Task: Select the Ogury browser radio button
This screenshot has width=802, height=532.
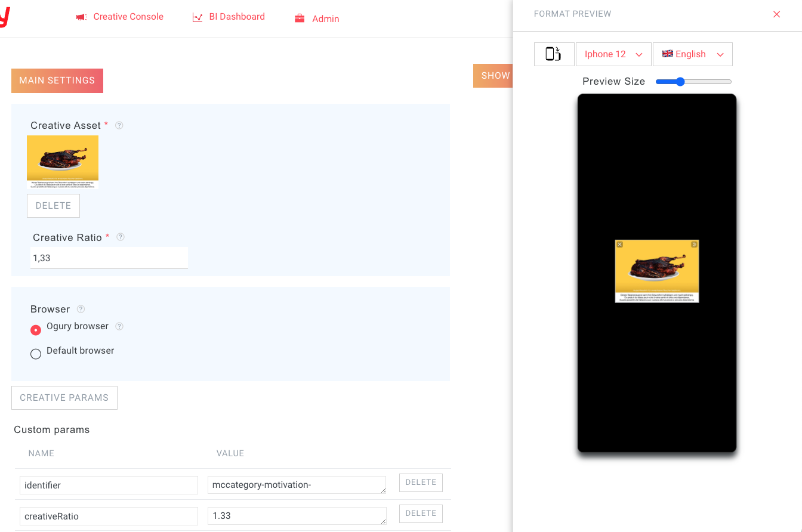Action: click(x=35, y=329)
